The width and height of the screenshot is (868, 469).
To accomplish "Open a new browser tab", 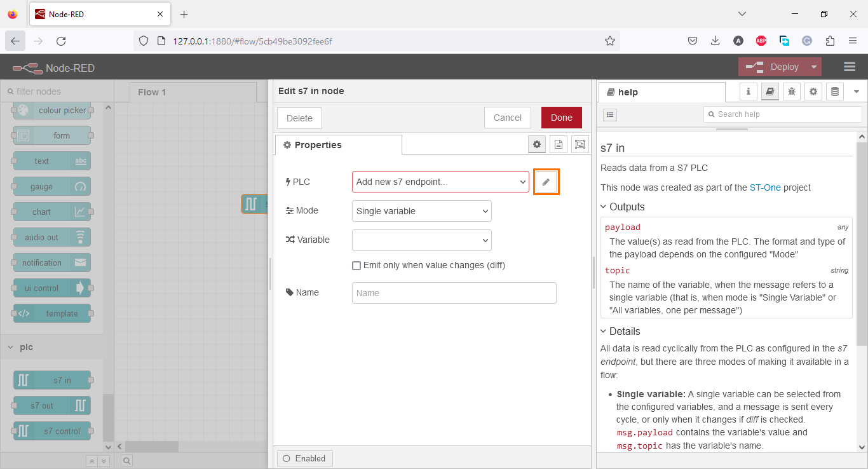I will click(x=184, y=14).
